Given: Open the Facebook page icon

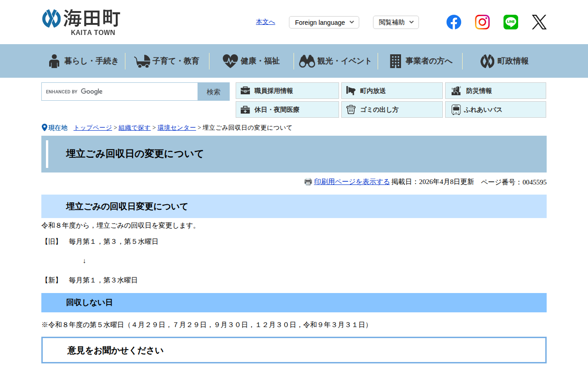Looking at the screenshot, I should (x=454, y=22).
